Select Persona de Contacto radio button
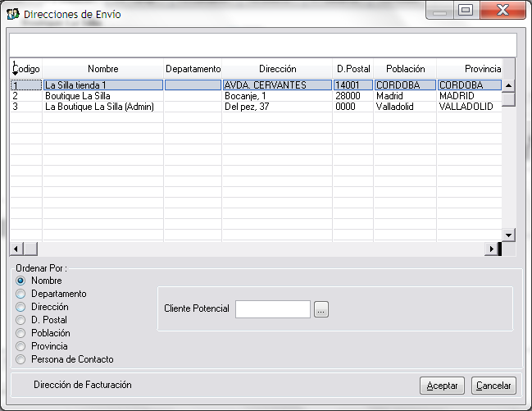 coord(20,359)
